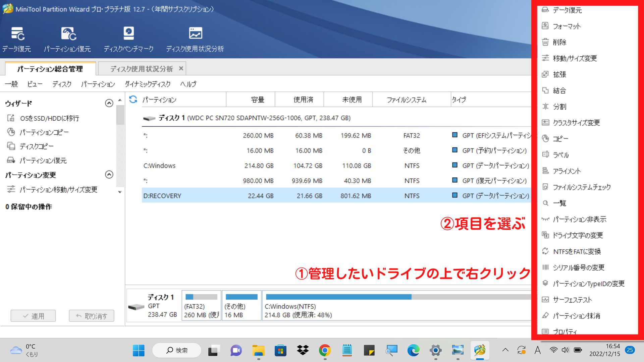The width and height of the screenshot is (644, 362).
Task: Open Google Chrome from the taskbar
Action: point(325,350)
